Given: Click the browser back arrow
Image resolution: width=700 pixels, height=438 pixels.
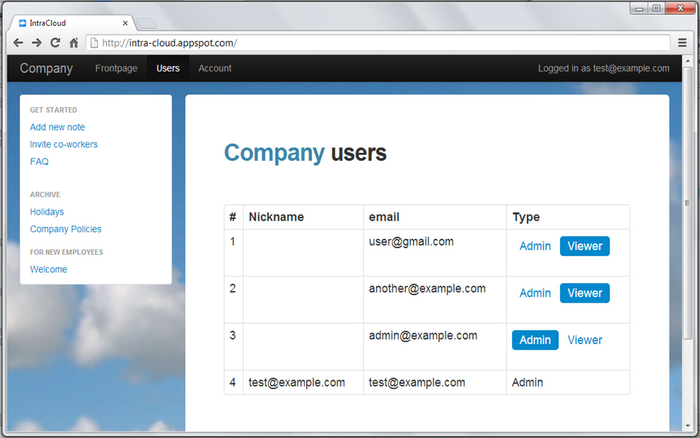Looking at the screenshot, I should 18,43.
